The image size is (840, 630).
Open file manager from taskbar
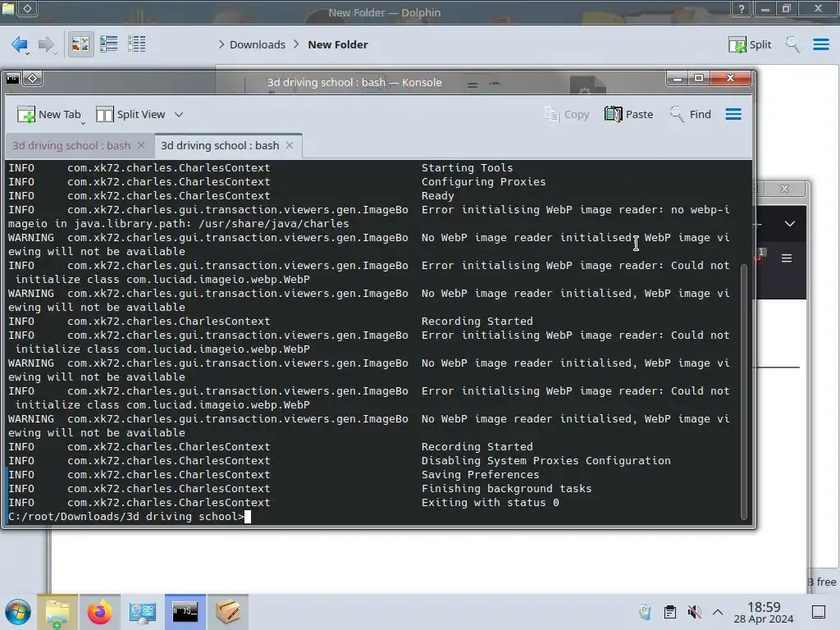click(57, 612)
